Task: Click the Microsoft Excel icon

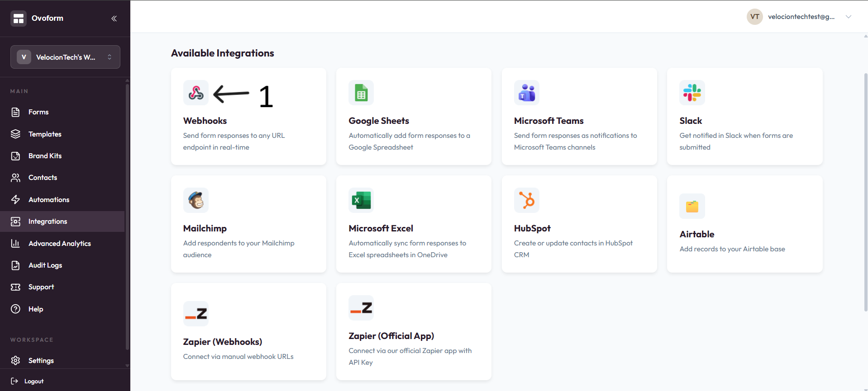Action: 361,200
